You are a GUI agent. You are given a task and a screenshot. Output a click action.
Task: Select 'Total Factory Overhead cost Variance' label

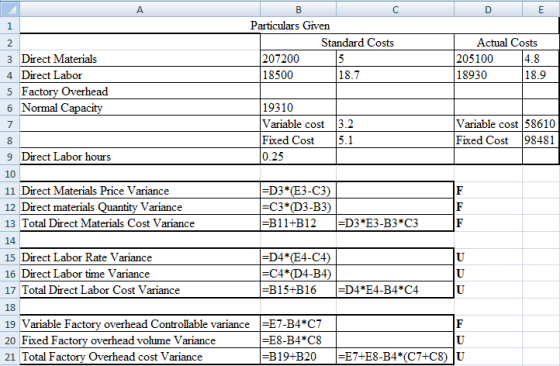click(140, 357)
